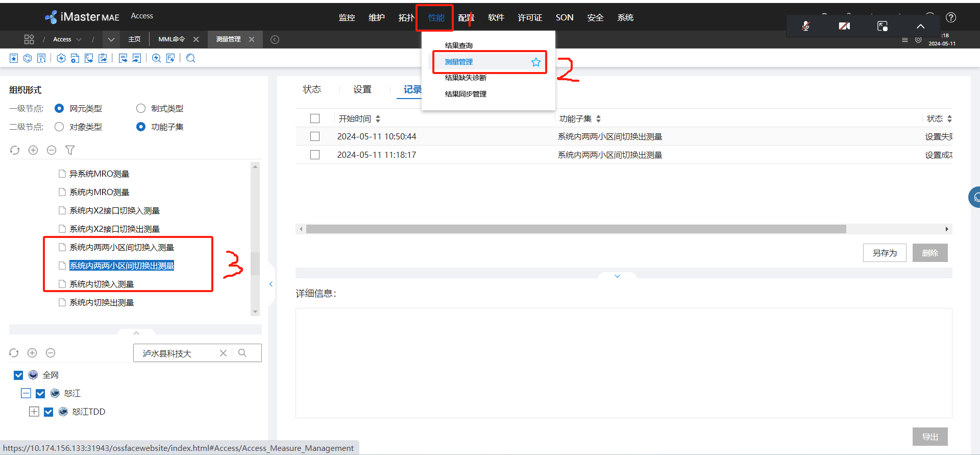Select the 制式类型 radio button

[141, 108]
